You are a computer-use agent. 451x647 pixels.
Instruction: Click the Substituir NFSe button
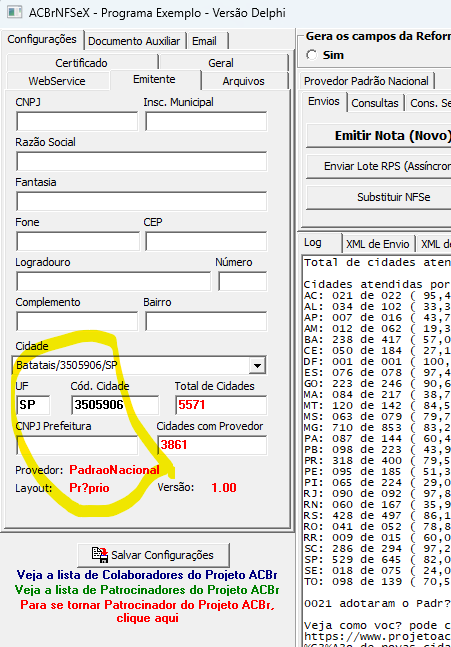coord(379,197)
